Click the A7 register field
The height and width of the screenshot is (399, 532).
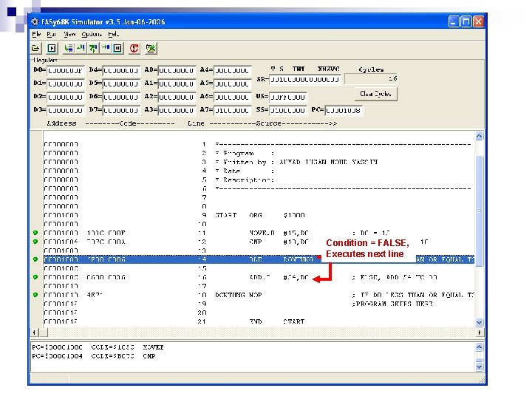(x=233, y=110)
